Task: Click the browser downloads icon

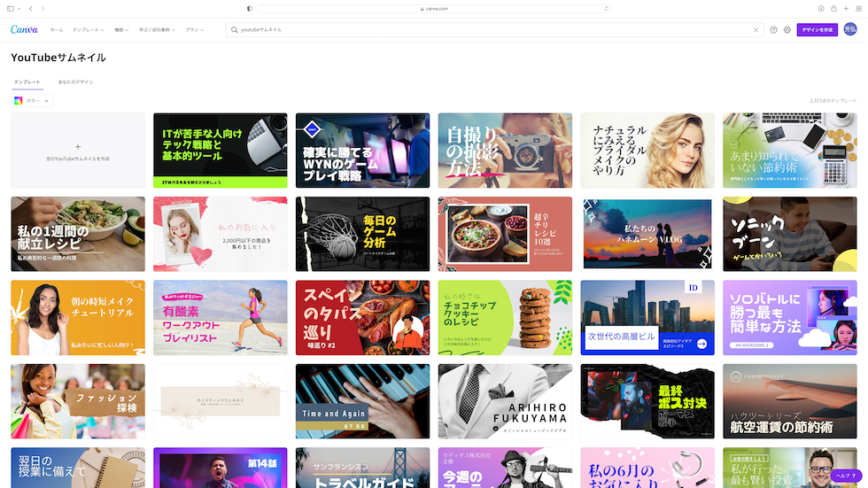Action: [821, 8]
